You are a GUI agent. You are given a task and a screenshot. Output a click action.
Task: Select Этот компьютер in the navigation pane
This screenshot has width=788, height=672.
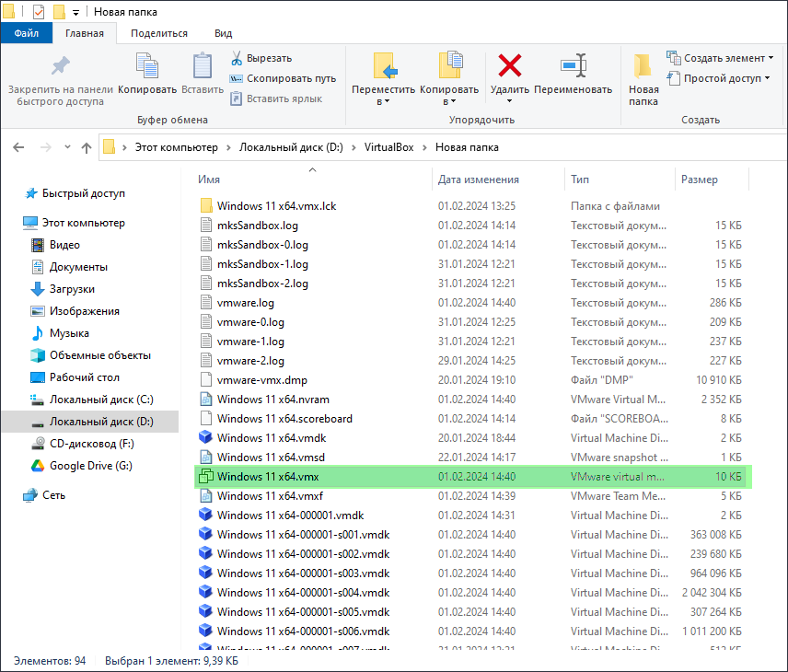point(84,223)
